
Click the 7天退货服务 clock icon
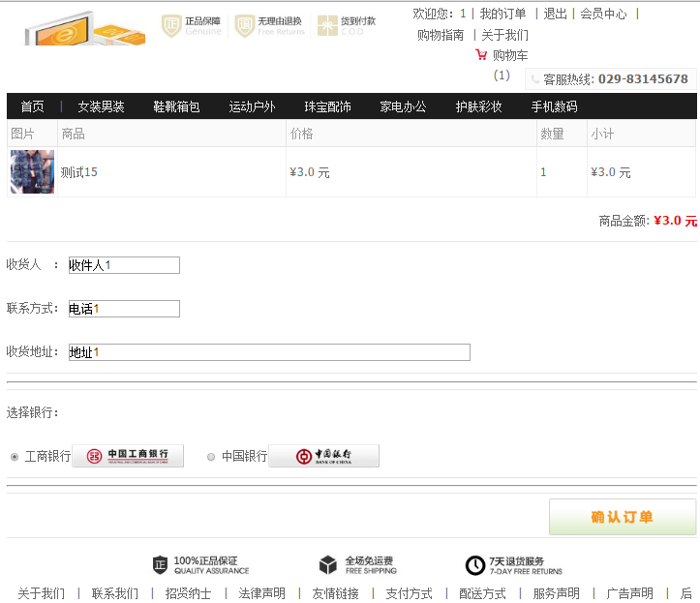click(x=475, y=565)
